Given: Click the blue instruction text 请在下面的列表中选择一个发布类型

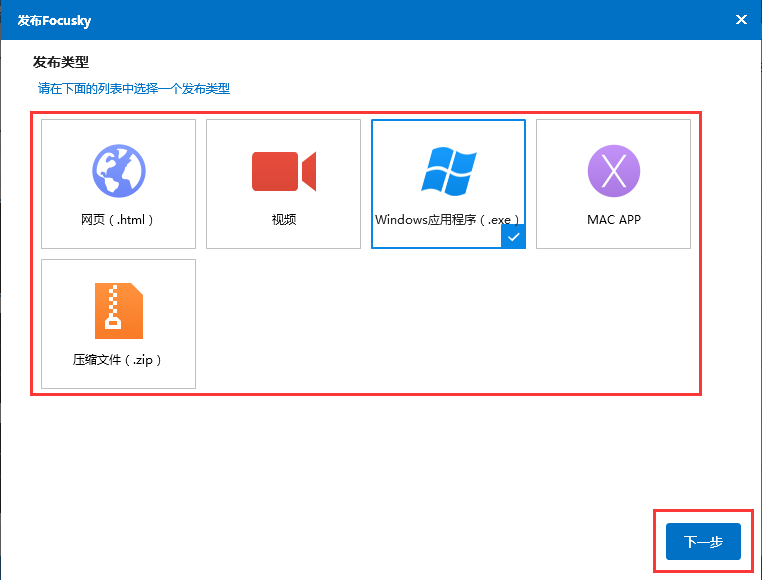Looking at the screenshot, I should (x=134, y=88).
